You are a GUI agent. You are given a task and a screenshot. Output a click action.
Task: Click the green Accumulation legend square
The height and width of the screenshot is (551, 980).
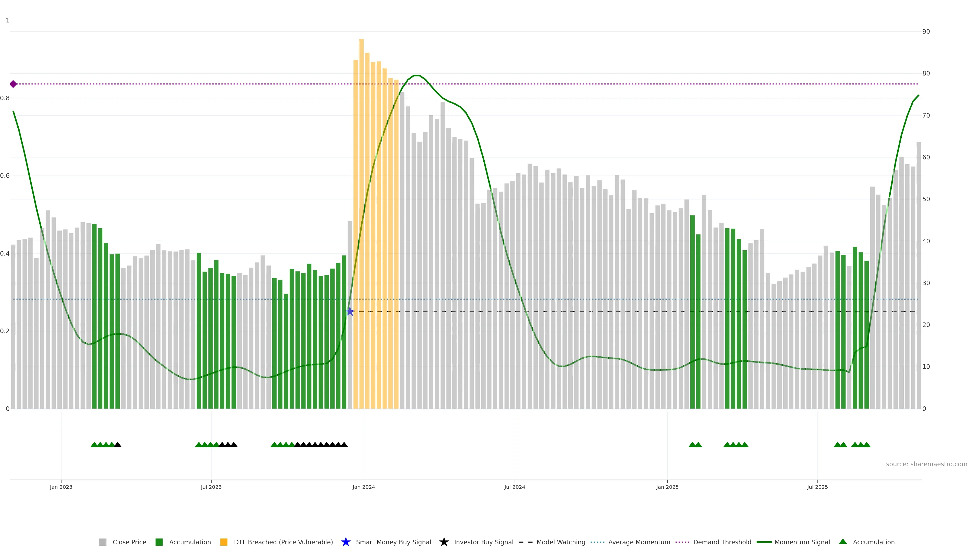[159, 542]
